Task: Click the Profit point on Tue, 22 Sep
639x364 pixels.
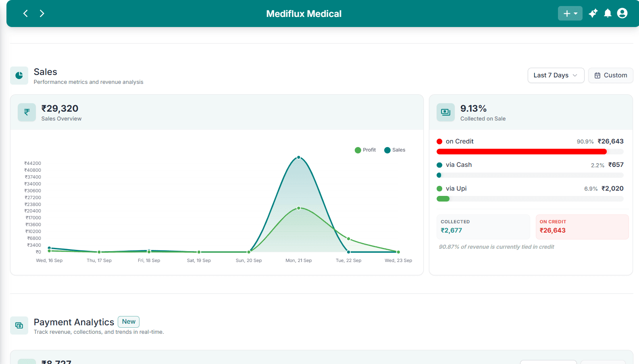Action: coord(349,239)
